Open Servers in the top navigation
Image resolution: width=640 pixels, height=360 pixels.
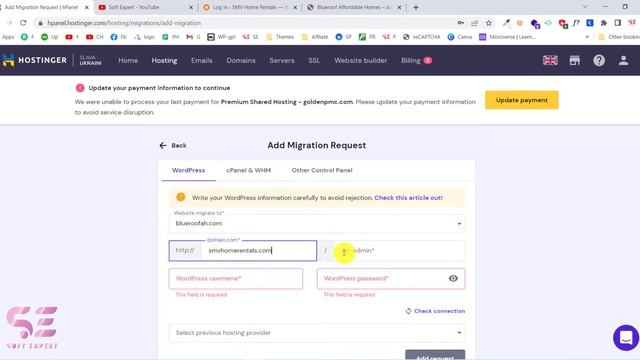[282, 60]
